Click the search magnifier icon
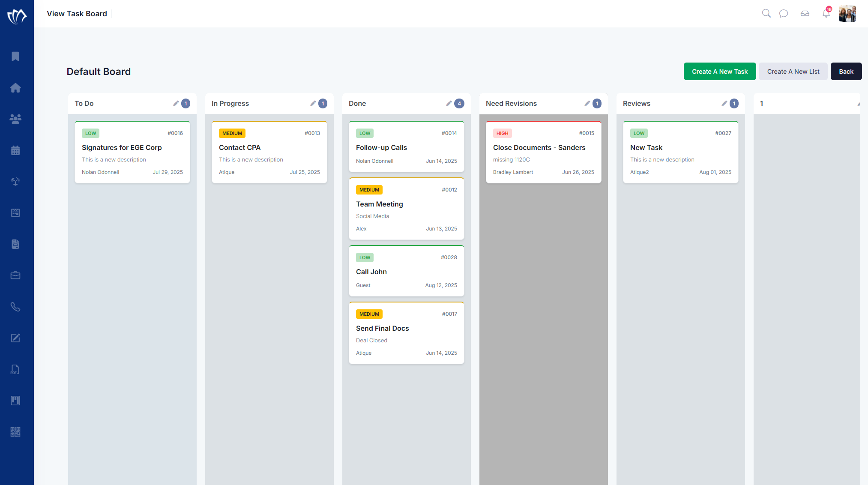 [766, 14]
